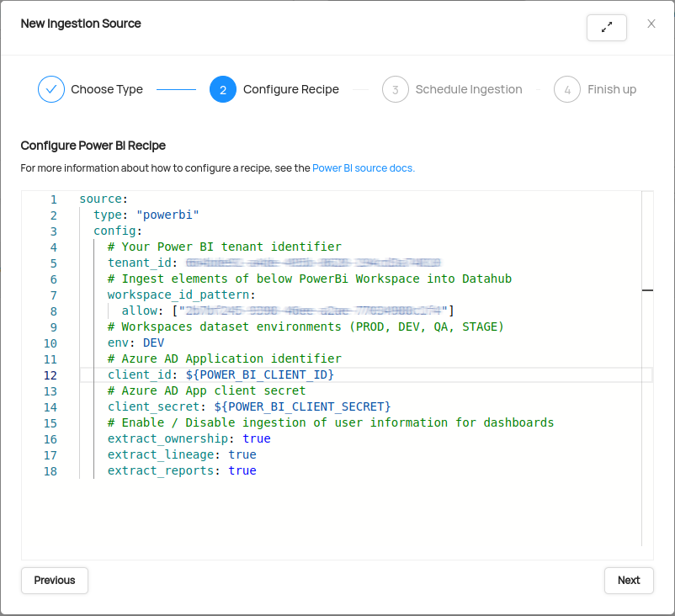Click the tenant identifier comment line
The image size is (675, 616).
click(x=224, y=247)
